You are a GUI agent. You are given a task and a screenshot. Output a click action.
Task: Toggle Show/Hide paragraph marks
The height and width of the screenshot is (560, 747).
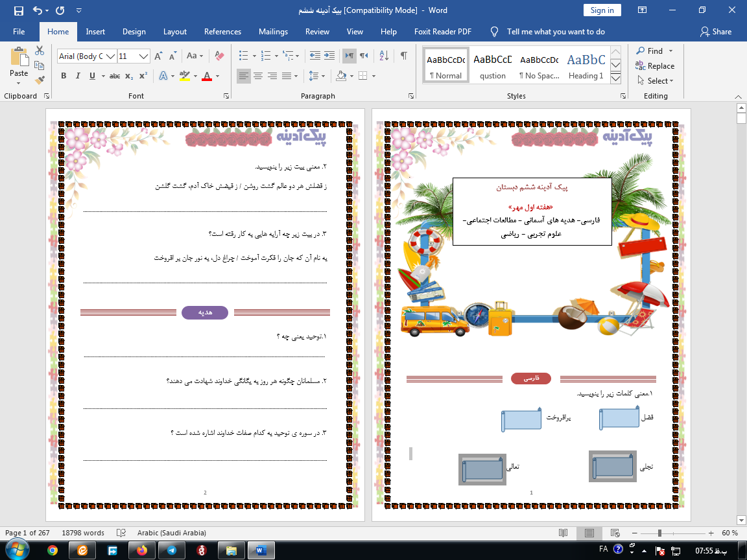pyautogui.click(x=404, y=56)
